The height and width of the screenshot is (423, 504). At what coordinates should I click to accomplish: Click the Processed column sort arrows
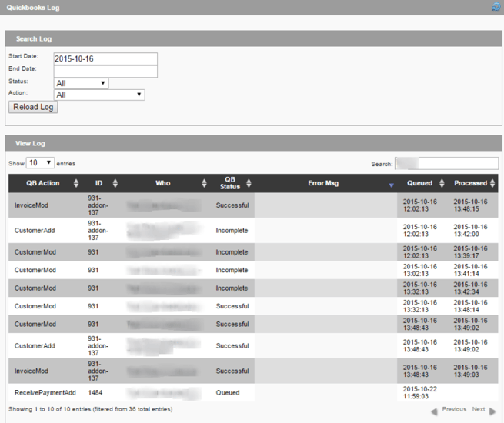pyautogui.click(x=492, y=183)
